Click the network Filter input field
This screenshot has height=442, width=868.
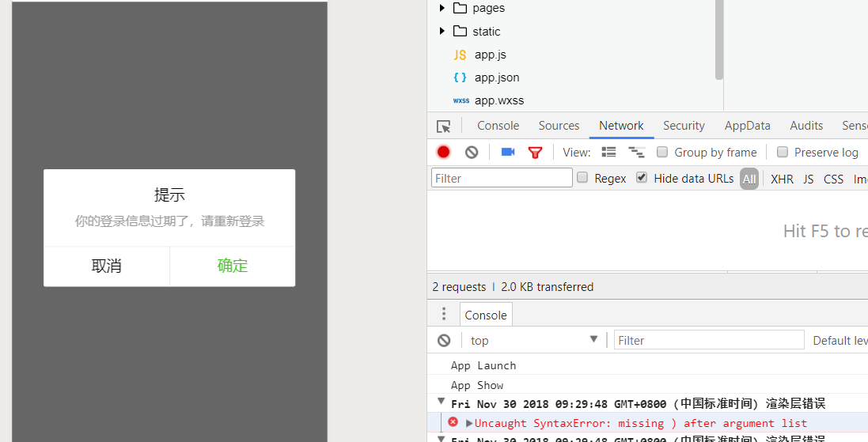pos(502,179)
